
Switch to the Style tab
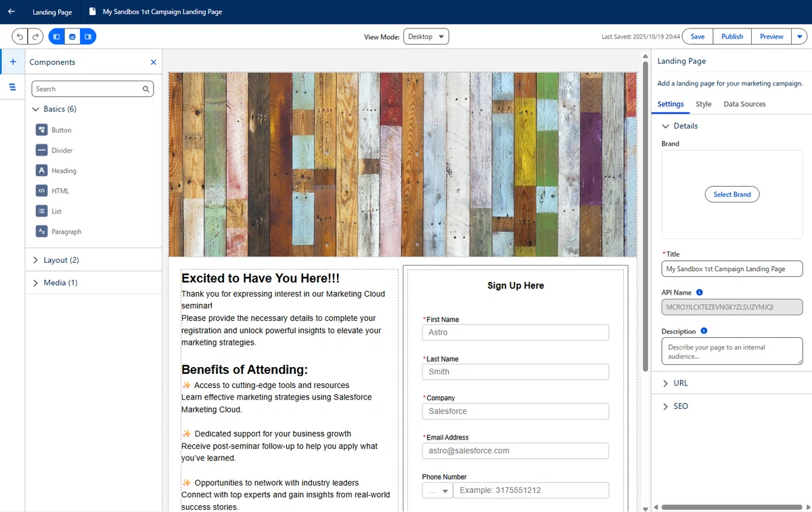(x=704, y=104)
